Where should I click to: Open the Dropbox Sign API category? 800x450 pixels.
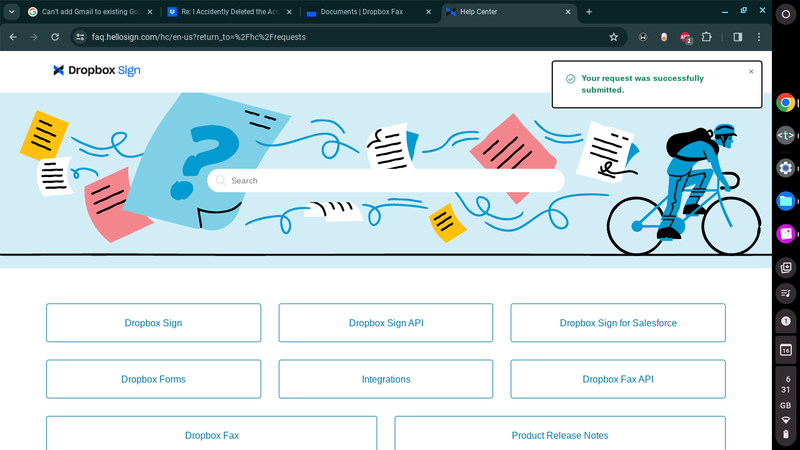coord(386,323)
